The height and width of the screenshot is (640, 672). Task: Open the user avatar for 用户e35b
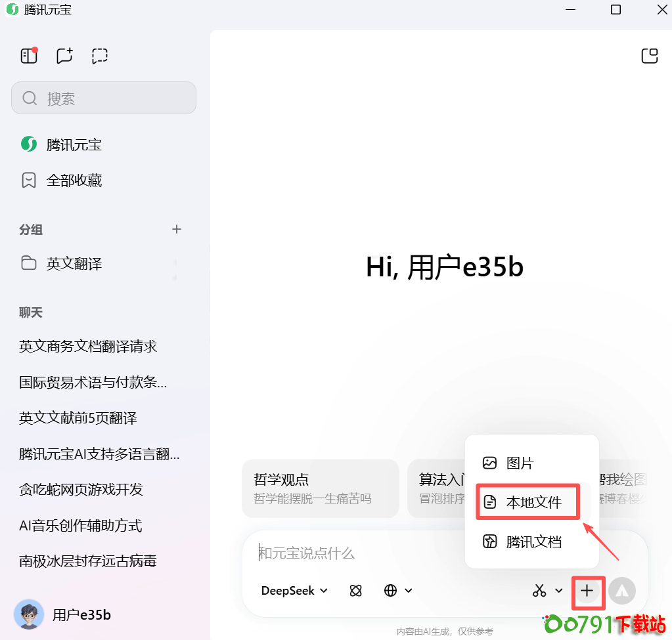click(x=29, y=614)
